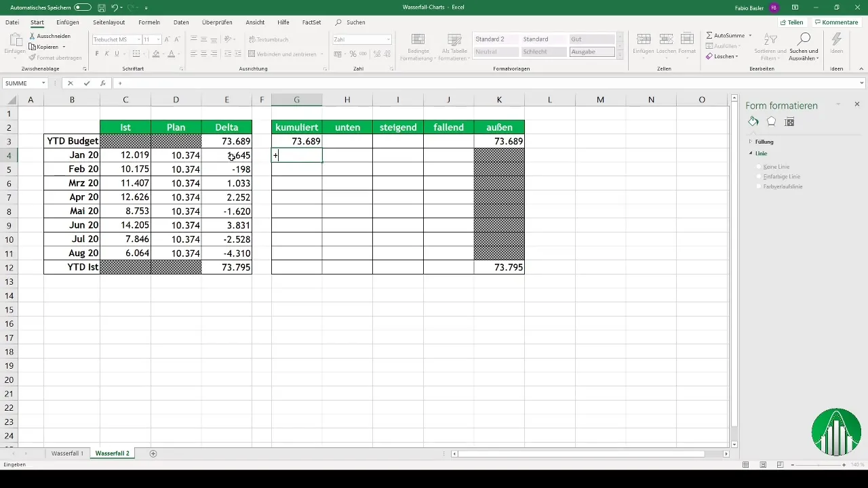Image resolution: width=868 pixels, height=488 pixels.
Task: Apply percent style format
Action: (x=353, y=54)
